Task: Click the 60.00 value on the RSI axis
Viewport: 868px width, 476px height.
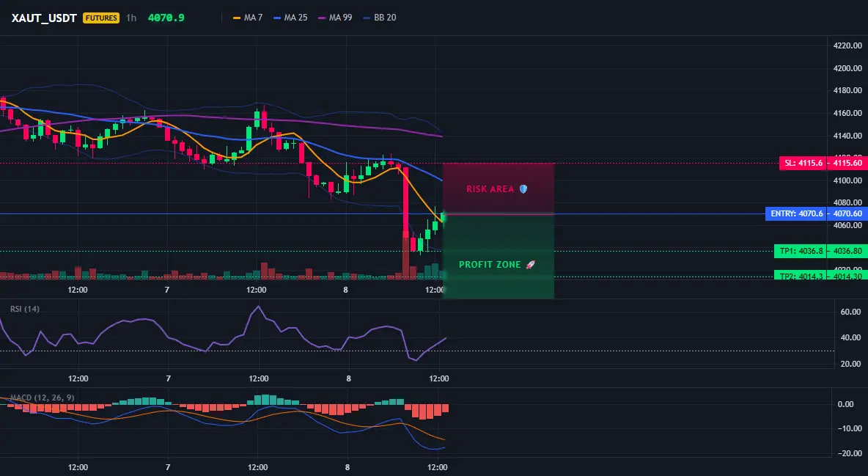Action: [851, 312]
